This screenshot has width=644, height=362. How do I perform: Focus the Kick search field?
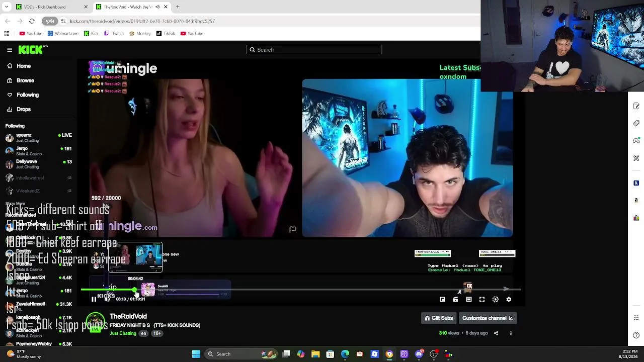314,50
